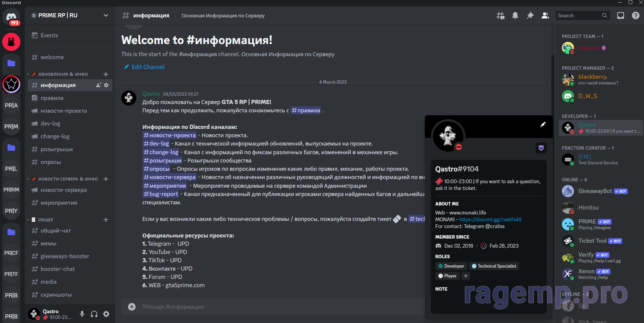The width and height of the screenshot is (644, 323).
Task: Deafen with the headphones icon
Action: click(94, 314)
